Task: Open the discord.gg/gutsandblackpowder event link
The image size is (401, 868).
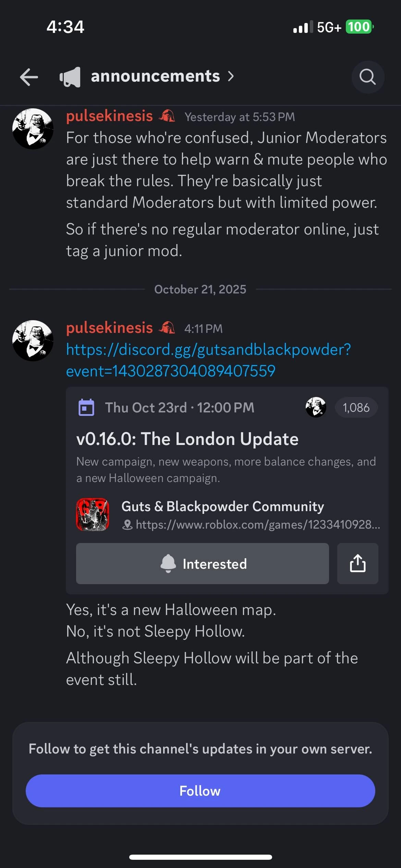Action: tap(208, 360)
